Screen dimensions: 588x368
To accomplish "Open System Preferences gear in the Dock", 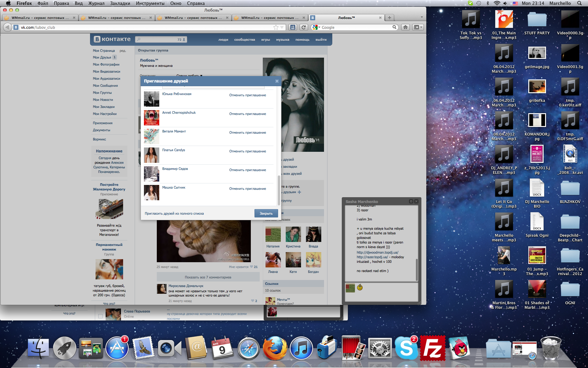I will (380, 348).
